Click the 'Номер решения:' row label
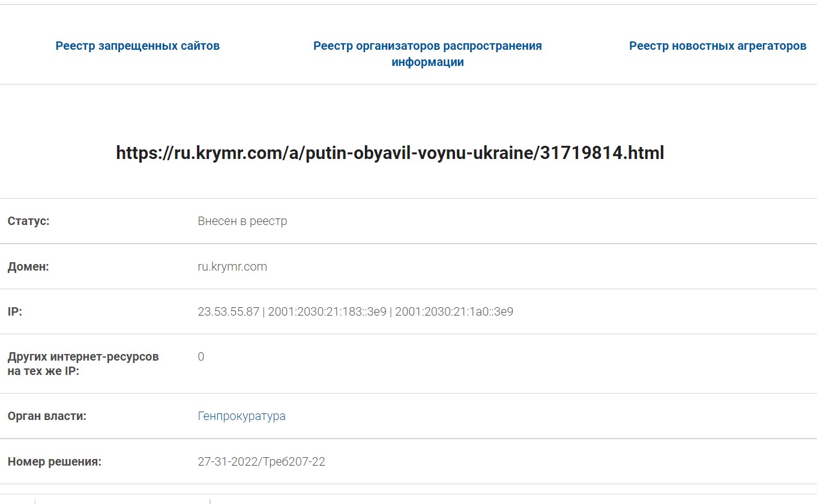 point(55,462)
